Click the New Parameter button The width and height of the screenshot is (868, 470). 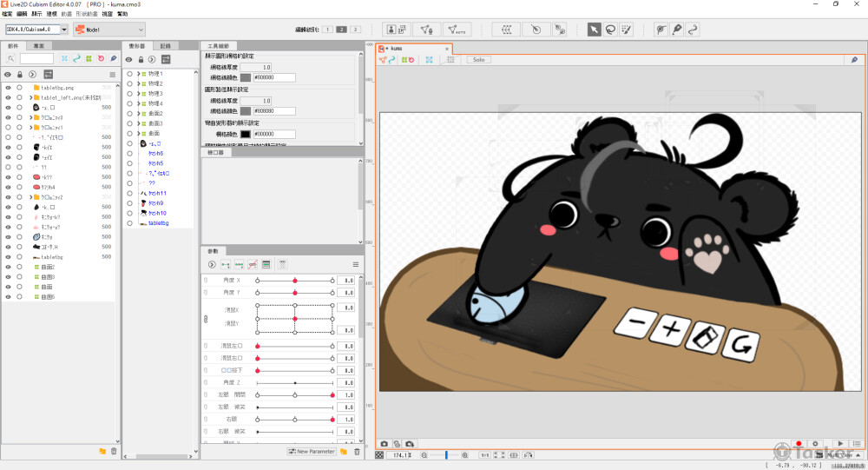(x=311, y=452)
